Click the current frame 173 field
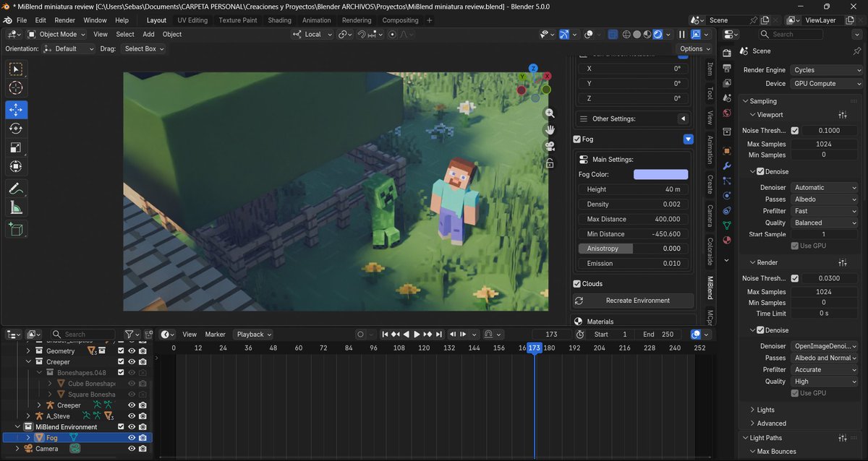The image size is (868, 461). click(x=552, y=335)
